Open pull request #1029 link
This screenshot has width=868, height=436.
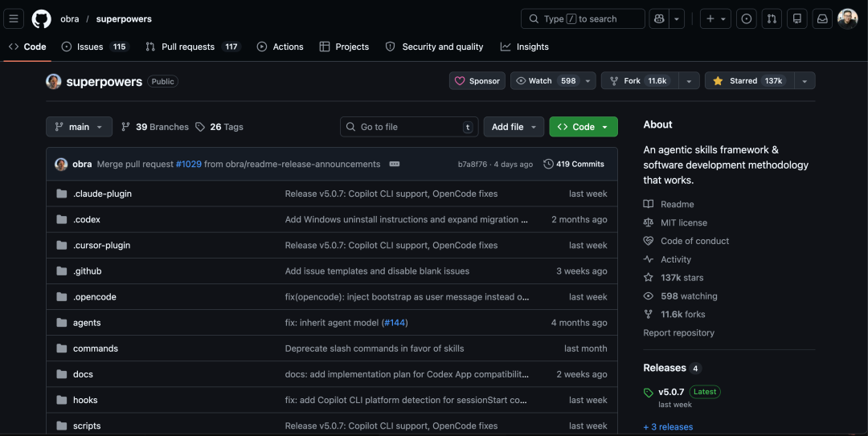pyautogui.click(x=189, y=164)
